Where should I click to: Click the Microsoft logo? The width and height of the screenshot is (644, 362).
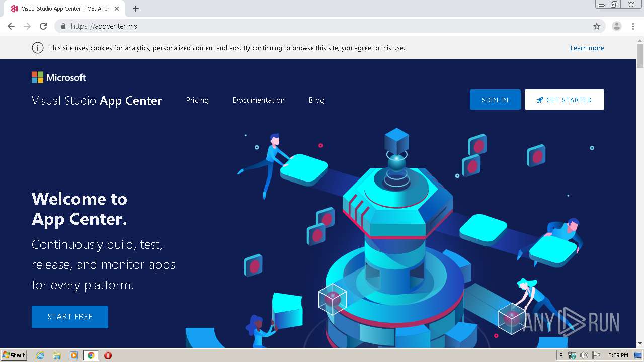click(59, 77)
